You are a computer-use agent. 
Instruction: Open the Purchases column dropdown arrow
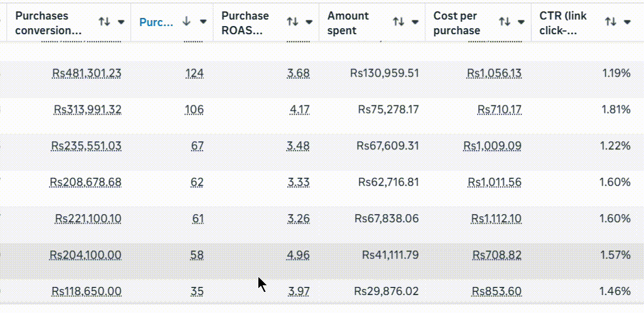[203, 22]
